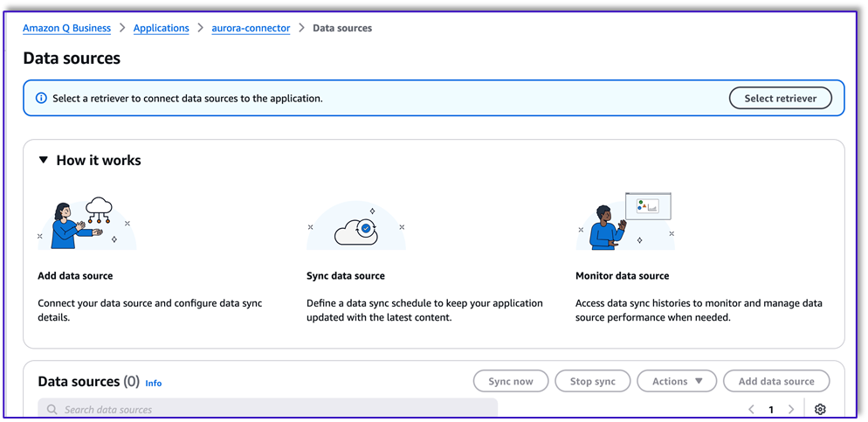868x422 pixels.
Task: Open the aurora-connector breadcrumb link
Action: [251, 28]
